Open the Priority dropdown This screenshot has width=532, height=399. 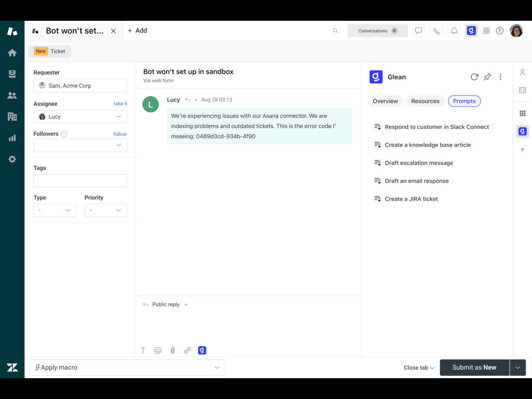coord(105,210)
